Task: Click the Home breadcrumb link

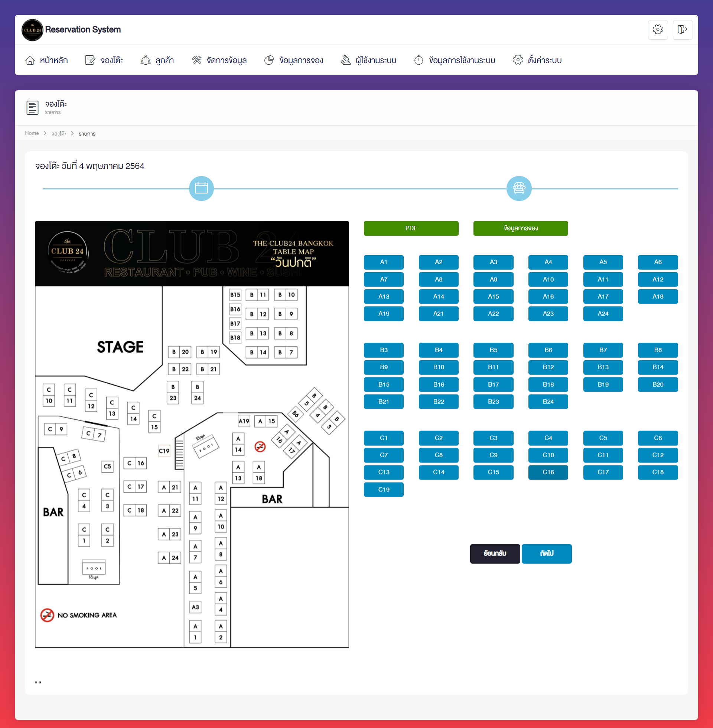Action: pyautogui.click(x=32, y=133)
